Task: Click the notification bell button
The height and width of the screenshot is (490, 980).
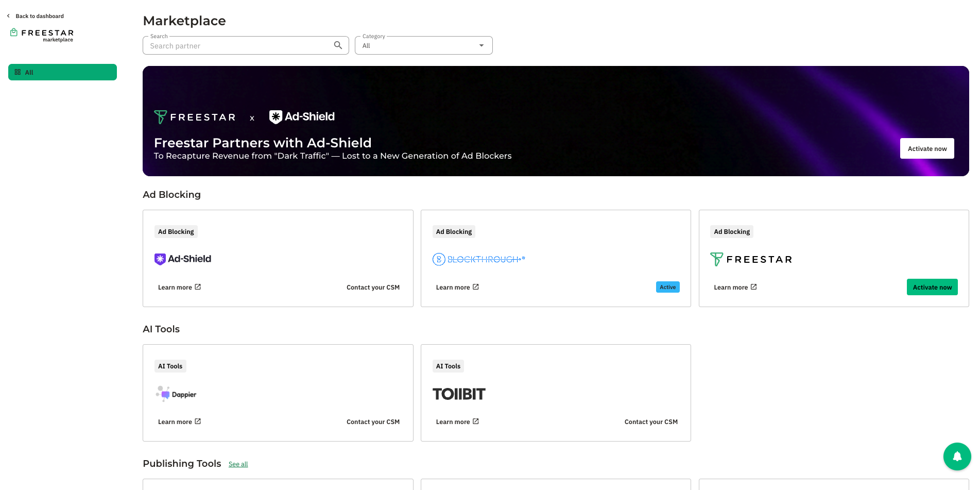Action: pyautogui.click(x=957, y=457)
